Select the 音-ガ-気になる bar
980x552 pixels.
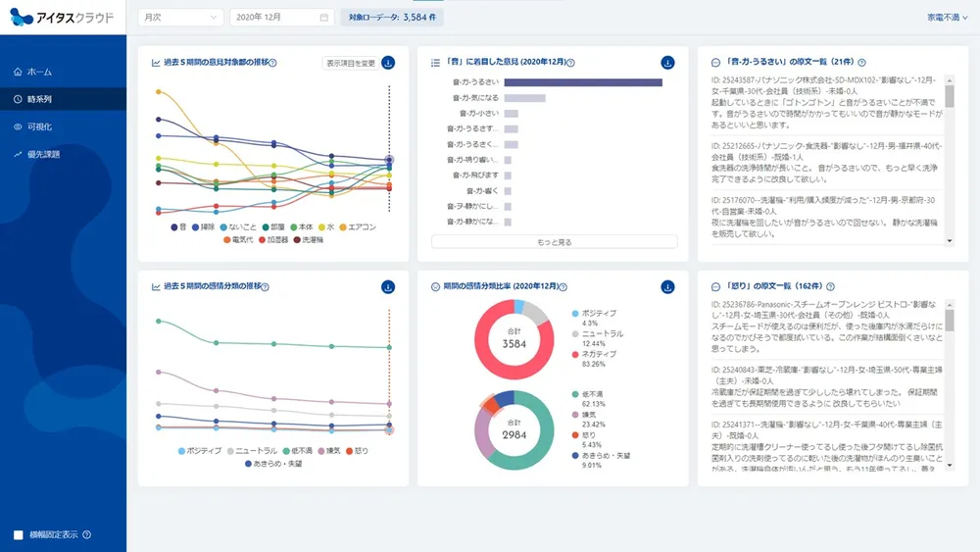(525, 98)
